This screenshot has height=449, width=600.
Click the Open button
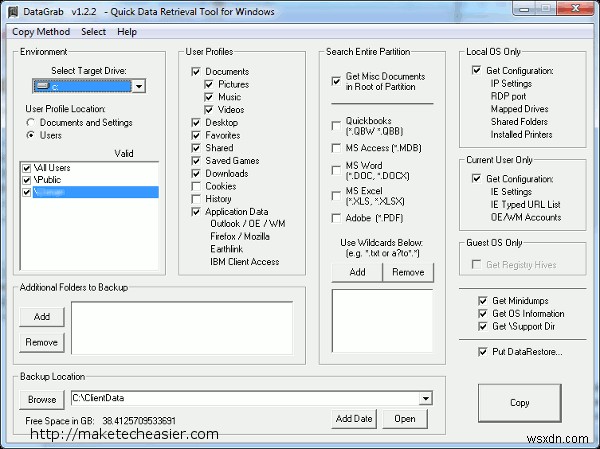coord(405,419)
